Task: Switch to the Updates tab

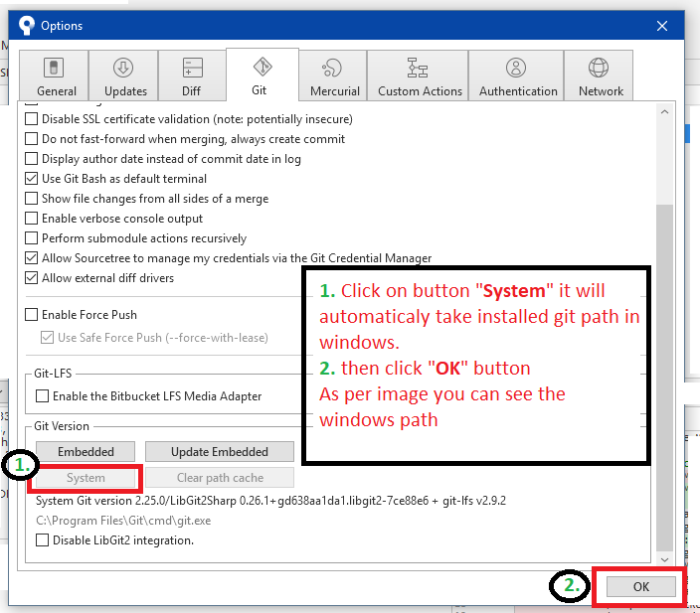Action: point(123,76)
